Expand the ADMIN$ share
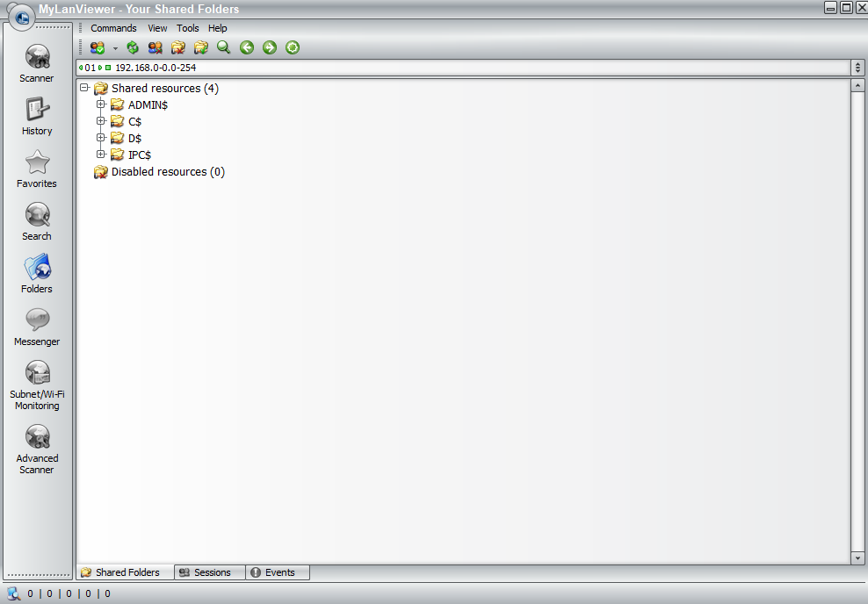 coord(101,104)
